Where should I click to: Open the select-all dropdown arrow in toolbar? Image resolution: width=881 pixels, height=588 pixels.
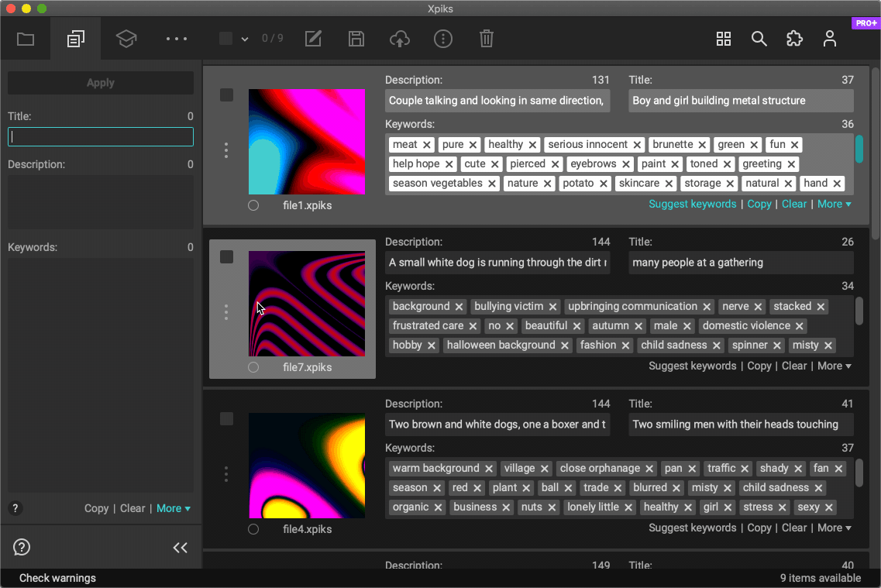click(x=245, y=39)
